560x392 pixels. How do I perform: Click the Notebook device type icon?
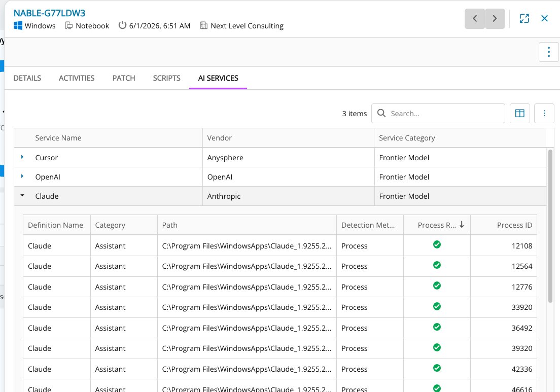point(68,26)
